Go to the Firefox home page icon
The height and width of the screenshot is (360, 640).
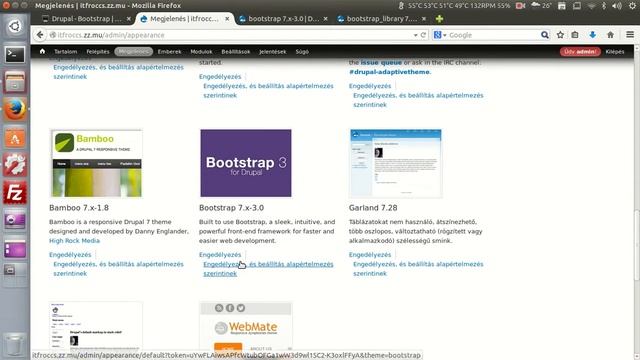[610, 35]
